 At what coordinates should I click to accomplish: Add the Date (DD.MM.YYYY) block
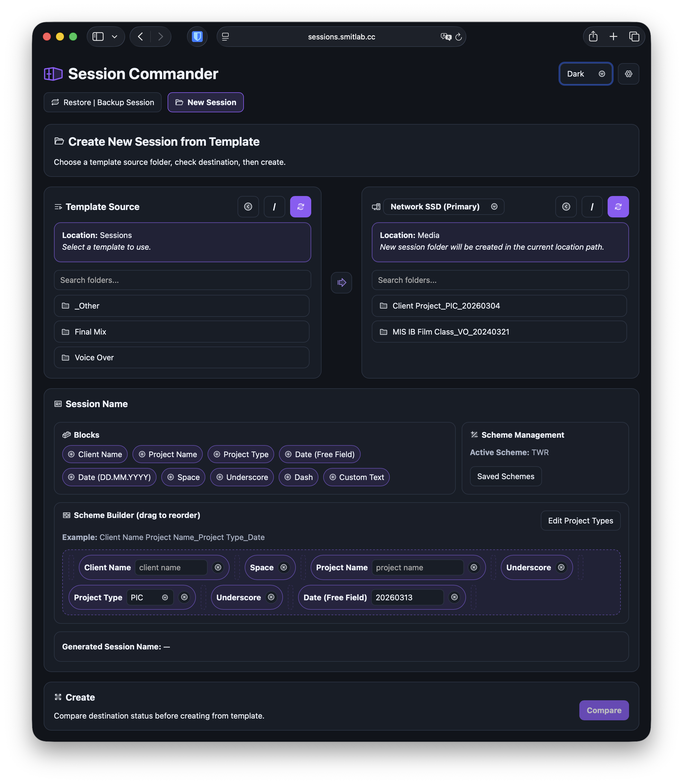pos(109,477)
